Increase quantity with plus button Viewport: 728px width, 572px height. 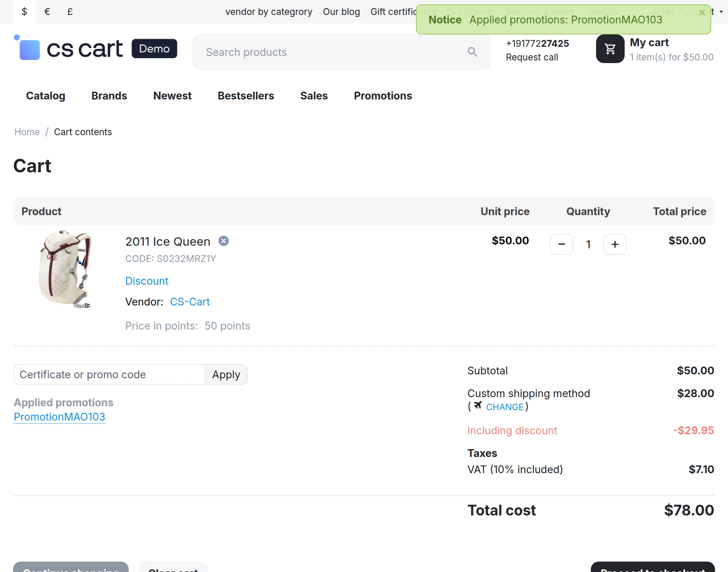pos(615,244)
